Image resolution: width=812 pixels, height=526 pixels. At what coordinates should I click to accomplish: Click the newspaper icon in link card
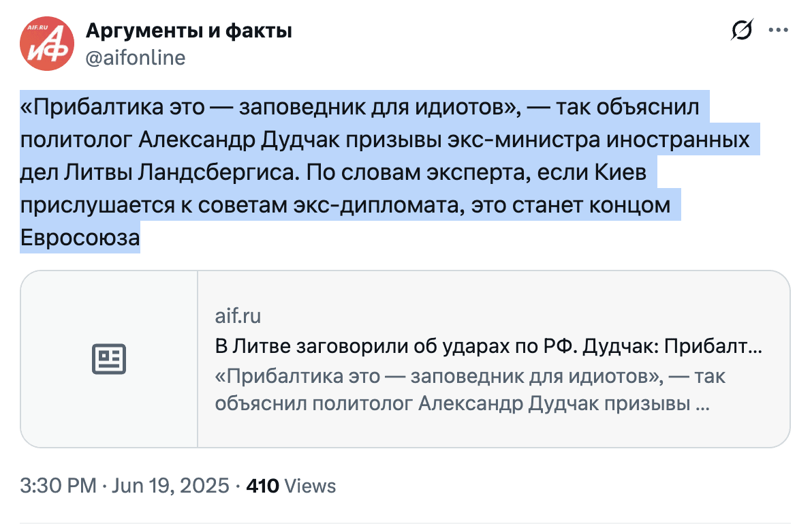tap(109, 359)
